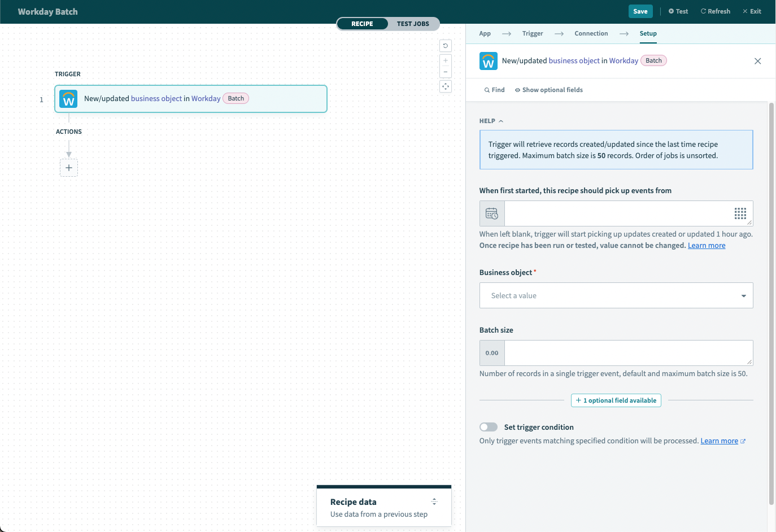
Task: Open the Business object dropdown
Action: click(x=616, y=295)
